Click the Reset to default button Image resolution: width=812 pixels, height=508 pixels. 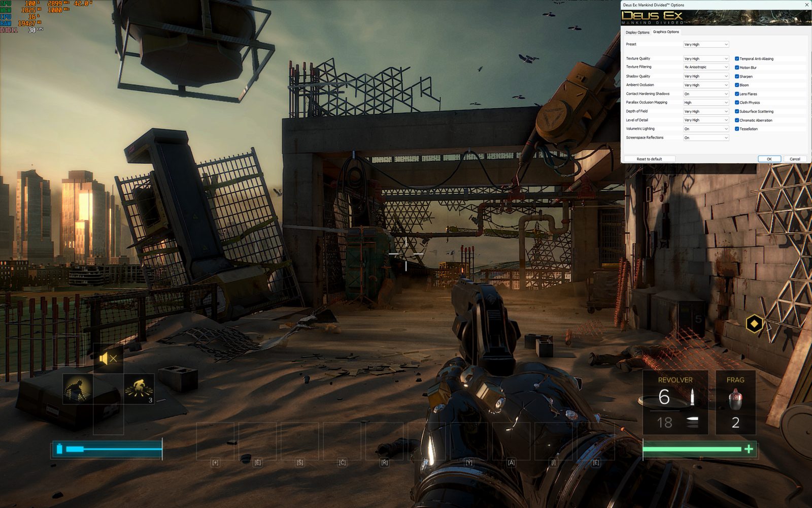point(649,159)
